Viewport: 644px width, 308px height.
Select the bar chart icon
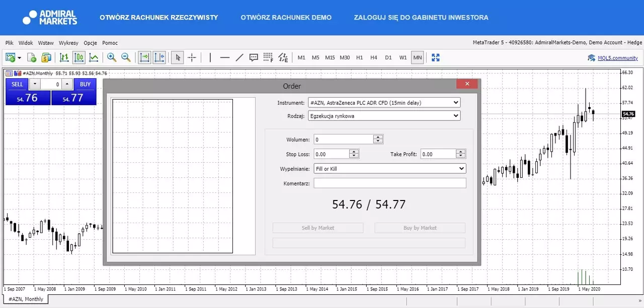pyautogui.click(x=64, y=57)
